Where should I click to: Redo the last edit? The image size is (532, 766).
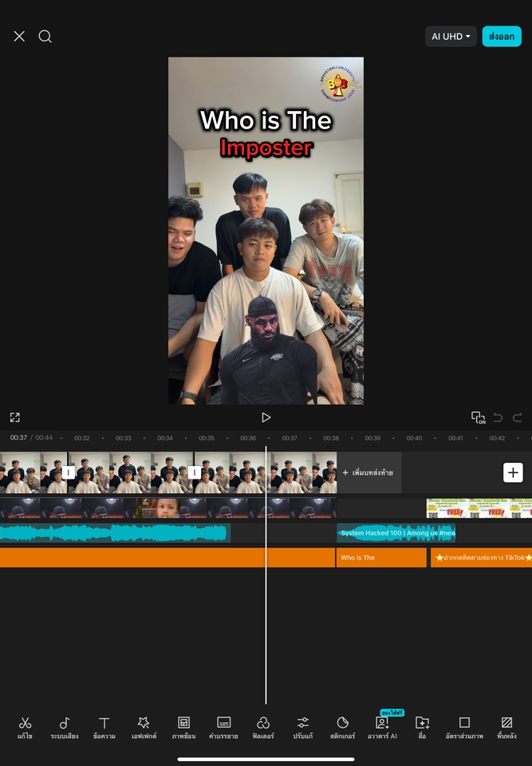[518, 417]
